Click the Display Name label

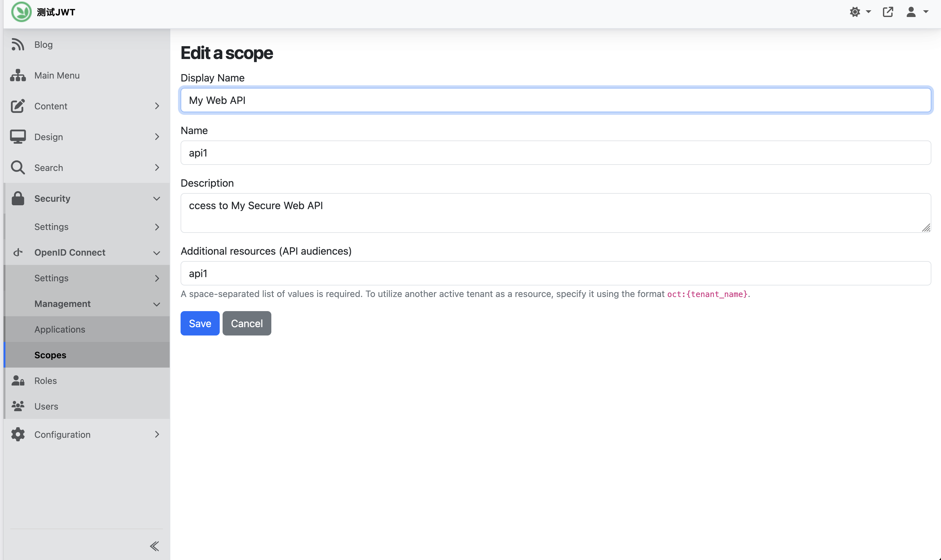click(212, 78)
